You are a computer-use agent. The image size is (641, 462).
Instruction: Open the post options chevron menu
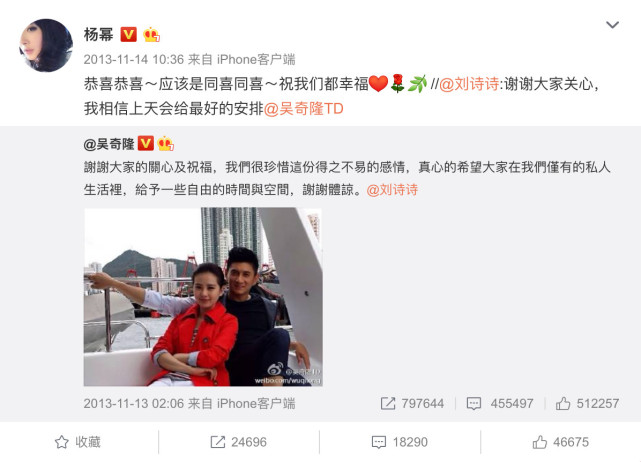(612, 25)
